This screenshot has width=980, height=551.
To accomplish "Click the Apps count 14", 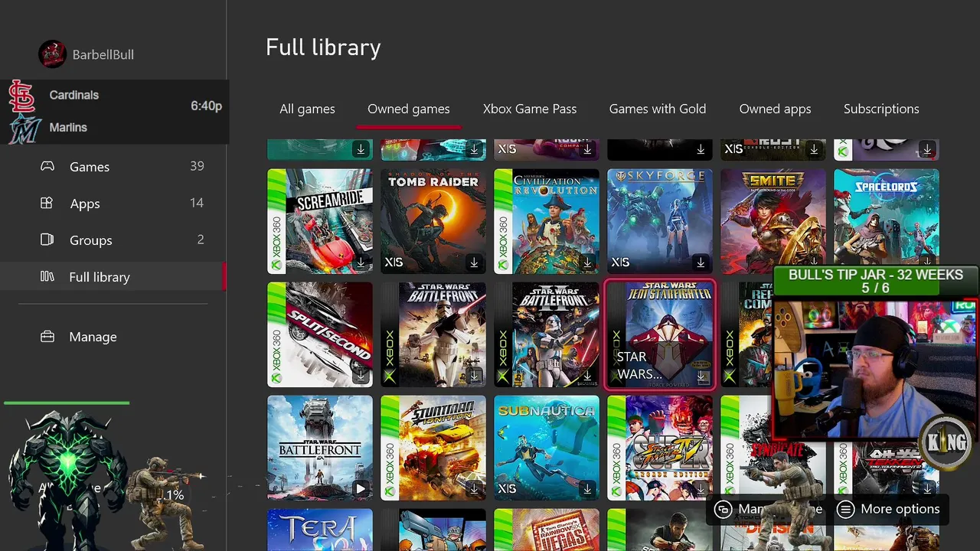I will coord(197,203).
